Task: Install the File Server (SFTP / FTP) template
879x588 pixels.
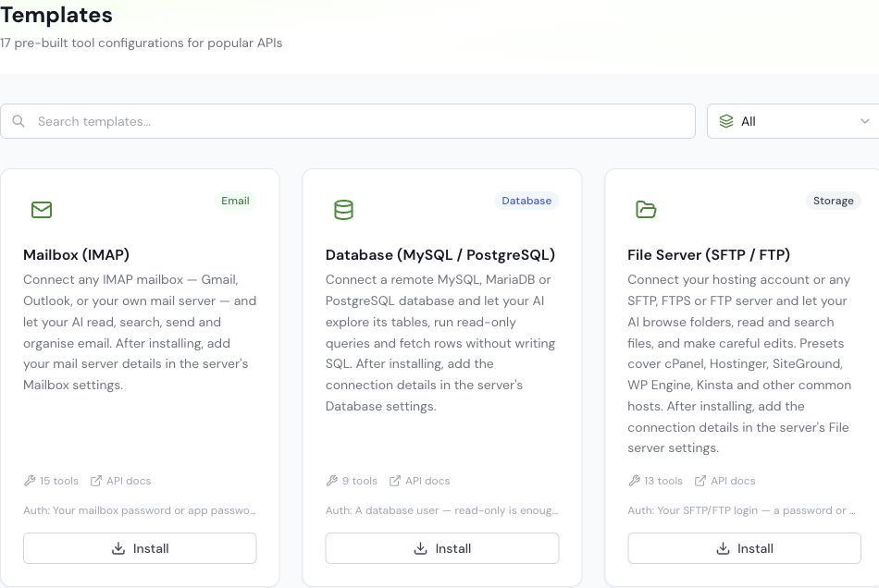Action: [x=744, y=548]
